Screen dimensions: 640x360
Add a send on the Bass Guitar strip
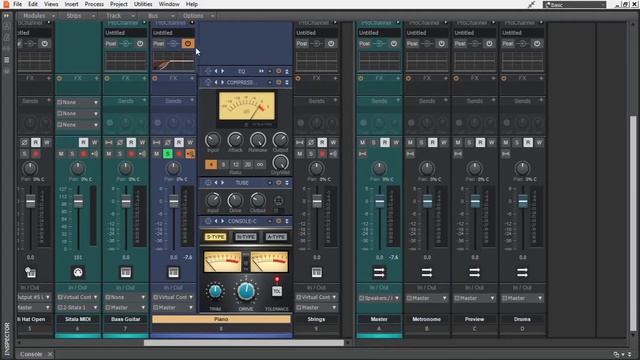point(144,100)
